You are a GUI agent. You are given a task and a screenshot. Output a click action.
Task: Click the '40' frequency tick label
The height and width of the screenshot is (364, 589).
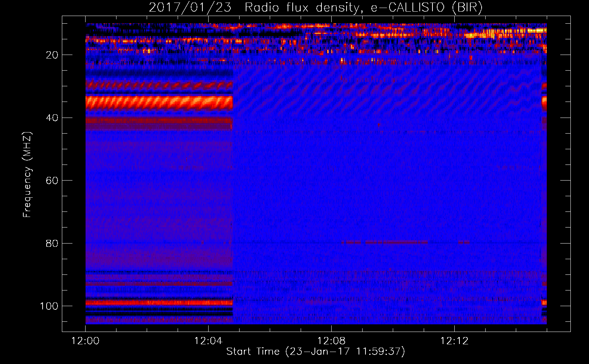(52, 118)
